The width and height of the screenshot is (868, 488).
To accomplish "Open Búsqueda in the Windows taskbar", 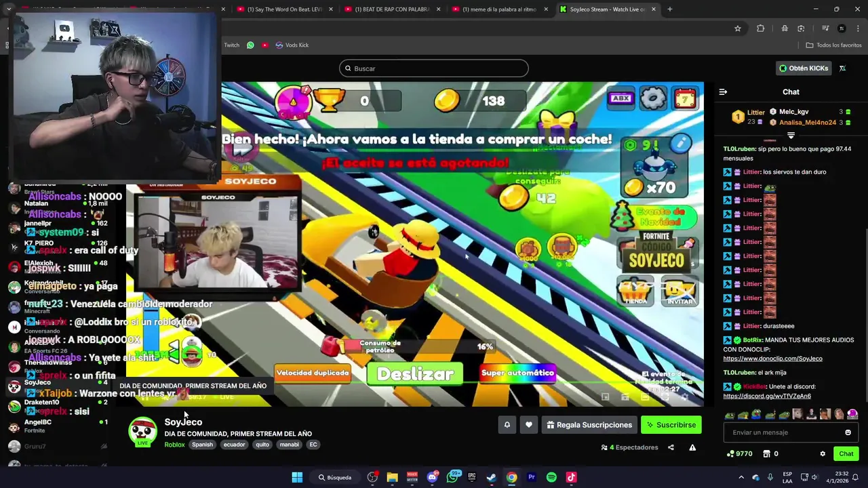I will (335, 477).
